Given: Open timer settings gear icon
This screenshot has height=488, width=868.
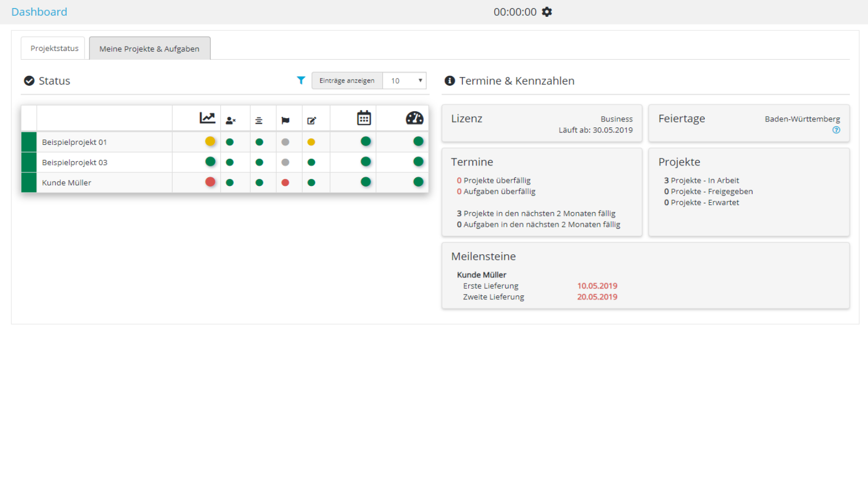Looking at the screenshot, I should tap(547, 12).
